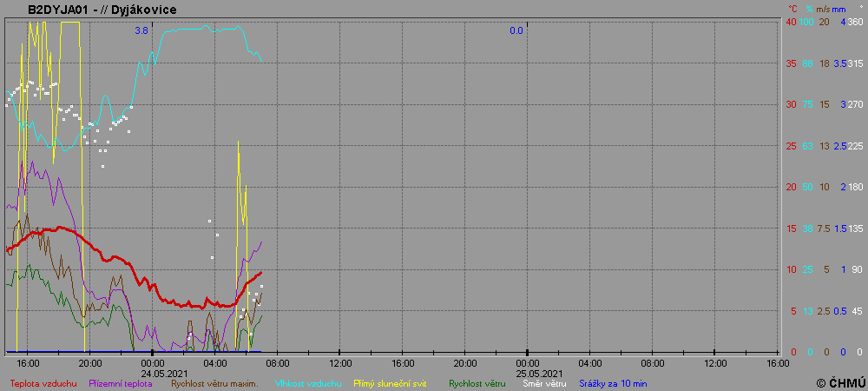
Task: Click the blue '3.8' precipitation total value
Action: tap(141, 30)
